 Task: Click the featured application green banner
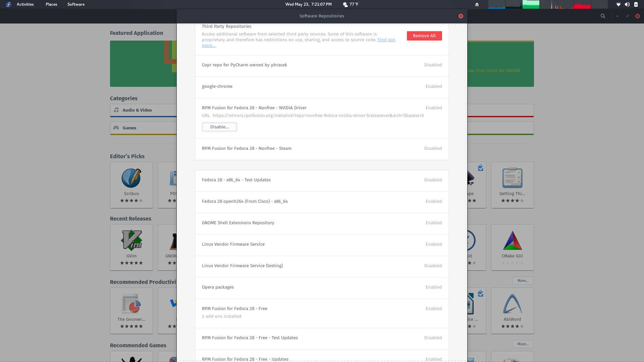click(143, 64)
